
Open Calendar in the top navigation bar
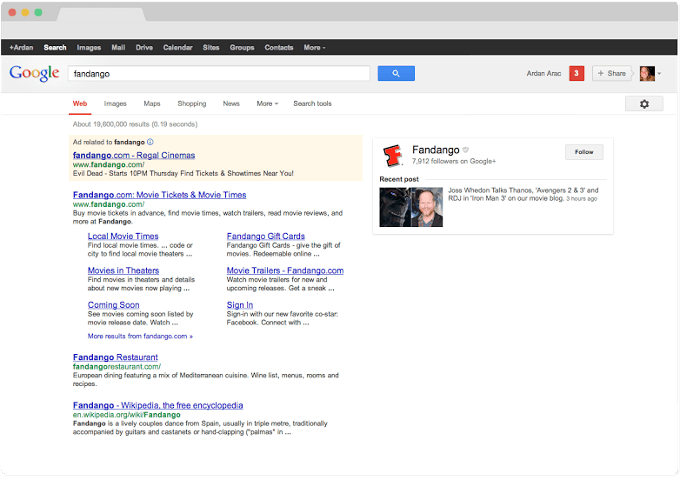[x=178, y=47]
